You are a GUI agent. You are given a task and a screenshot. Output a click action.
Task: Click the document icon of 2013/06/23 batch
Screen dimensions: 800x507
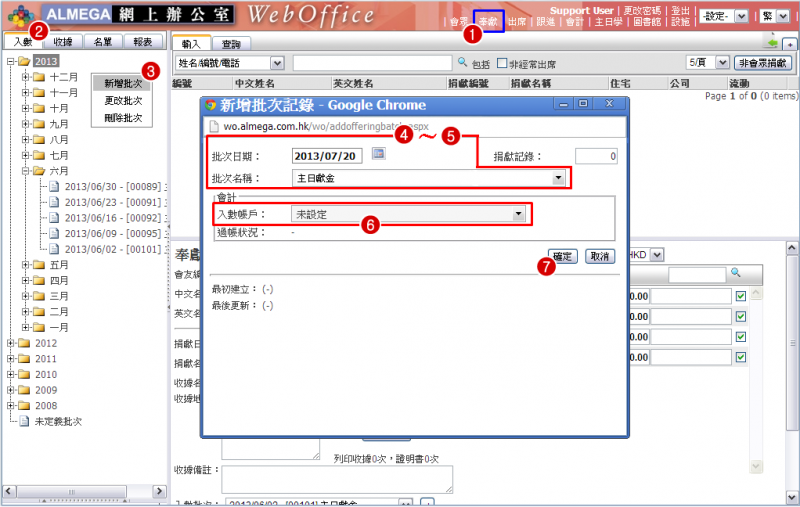pyautogui.click(x=54, y=202)
